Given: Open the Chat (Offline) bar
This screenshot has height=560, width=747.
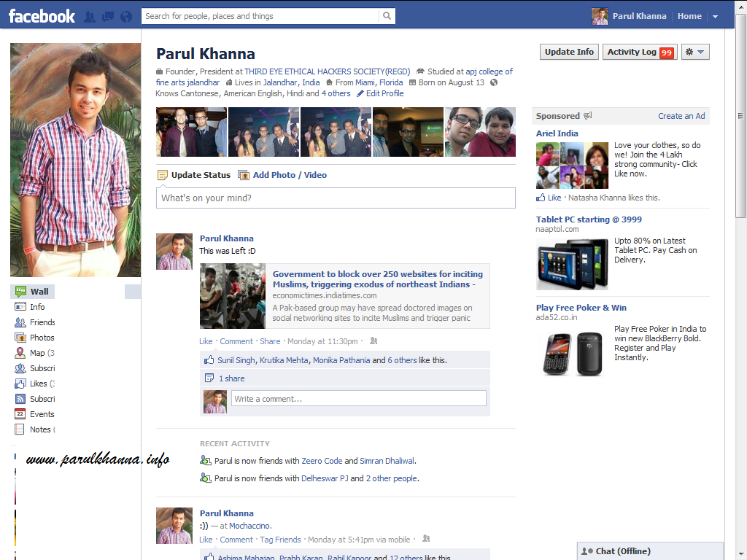Looking at the screenshot, I should [x=650, y=551].
